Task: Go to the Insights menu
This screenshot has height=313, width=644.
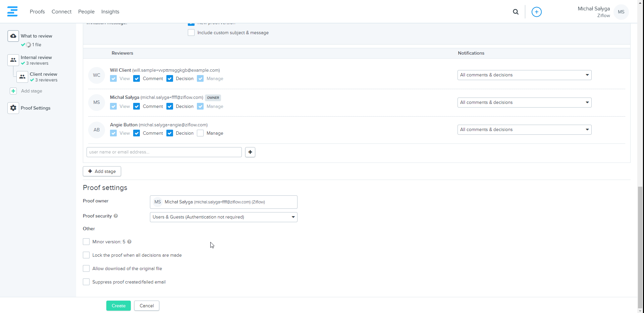Action: [110, 12]
